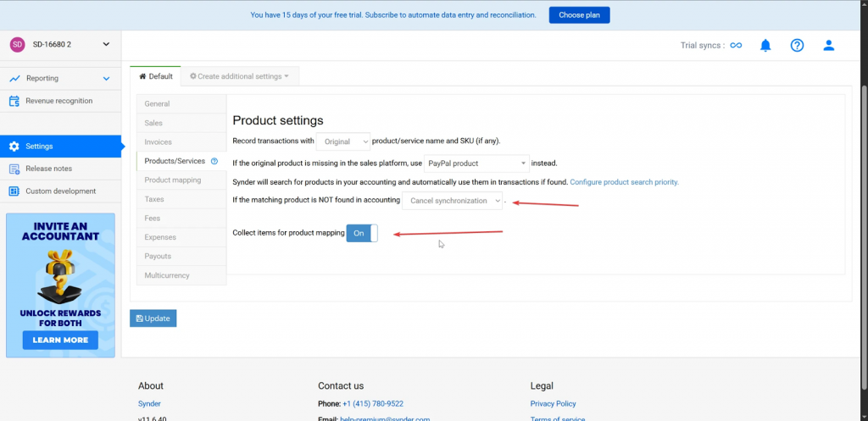This screenshot has height=421, width=868.
Task: Select the Product mapping settings tab
Action: click(173, 180)
